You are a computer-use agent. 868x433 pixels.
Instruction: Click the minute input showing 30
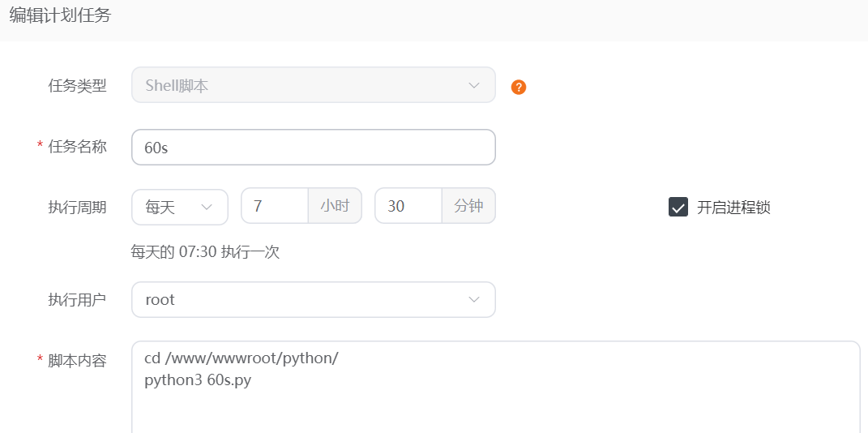408,207
